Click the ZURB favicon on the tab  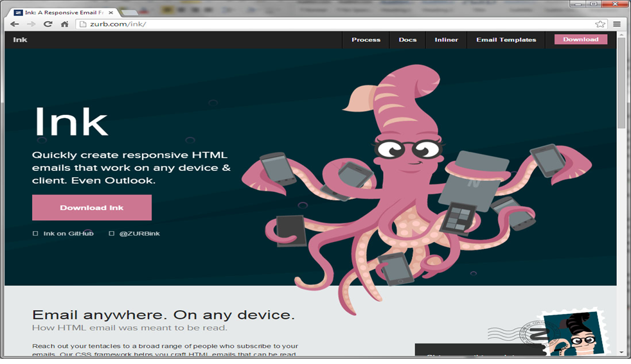(x=18, y=12)
